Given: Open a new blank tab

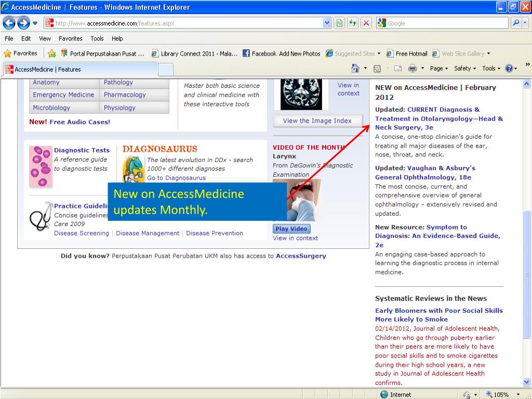Looking at the screenshot, I should [x=166, y=70].
